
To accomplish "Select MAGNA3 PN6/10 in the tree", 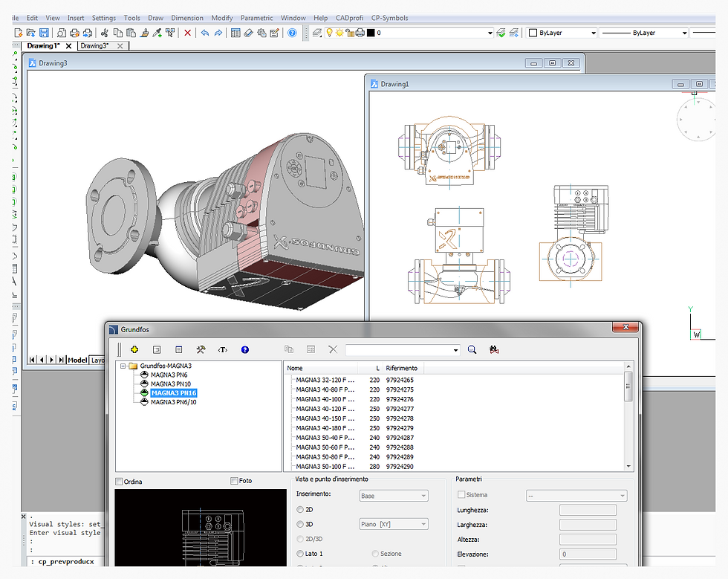I will tap(173, 402).
